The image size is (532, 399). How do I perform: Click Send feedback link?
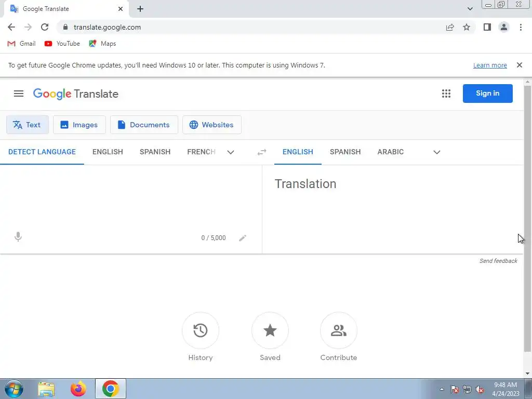(498, 261)
